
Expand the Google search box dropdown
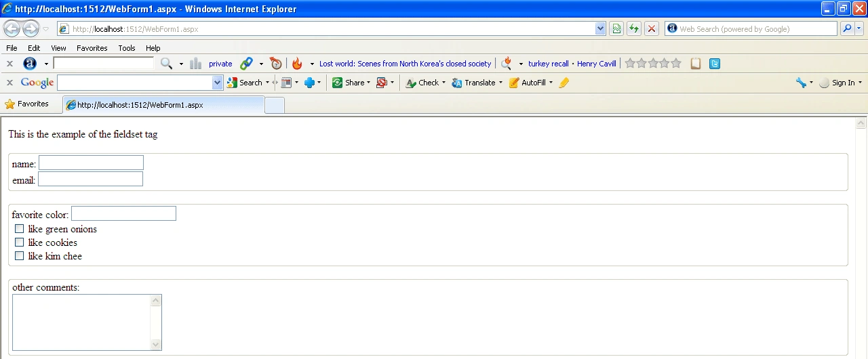click(x=218, y=83)
